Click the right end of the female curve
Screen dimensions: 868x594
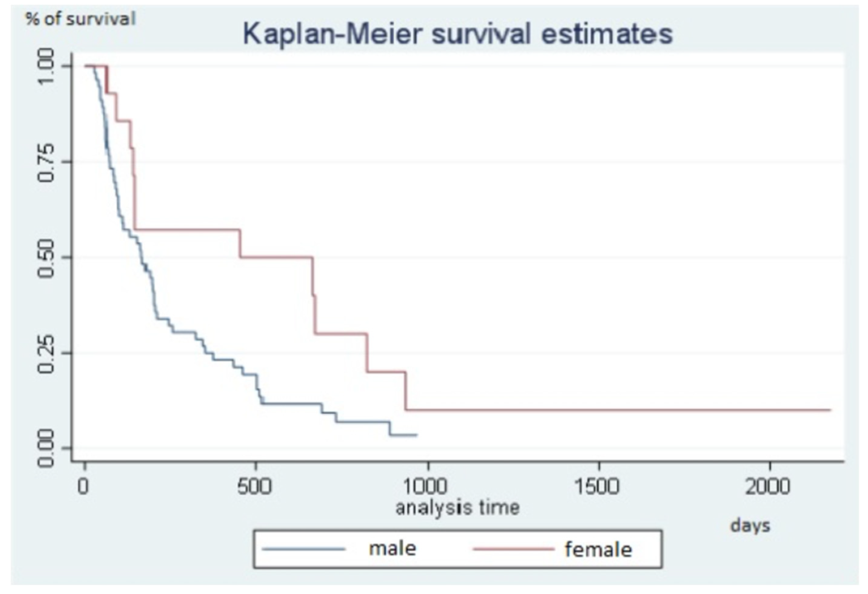click(829, 410)
